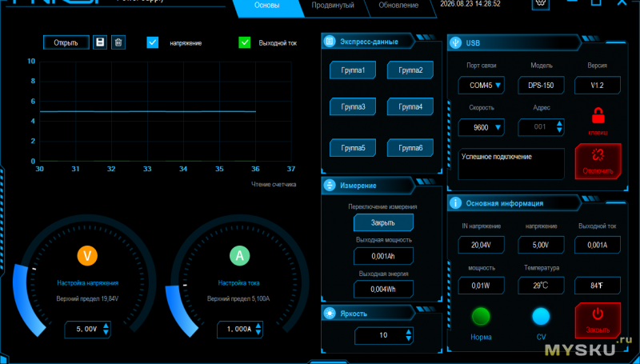Click the red Закрыть power output button
The image size is (640, 364).
point(598,320)
